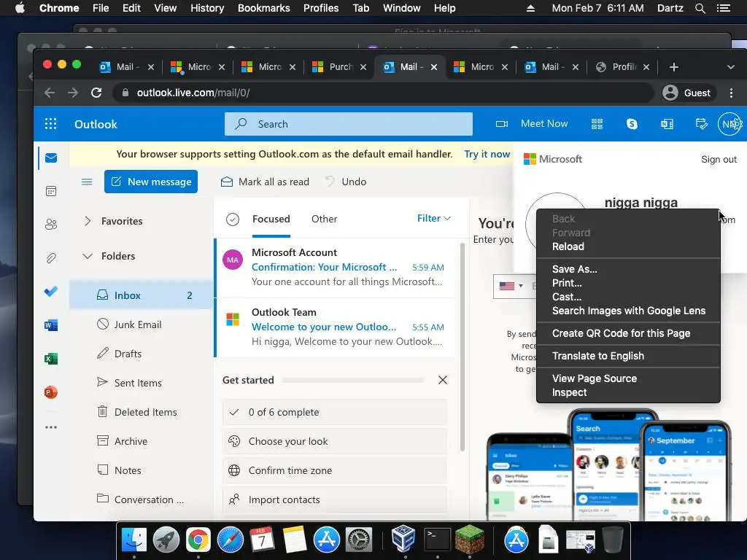This screenshot has height=560, width=747.
Task: Click the Undo button
Action: 346,182
